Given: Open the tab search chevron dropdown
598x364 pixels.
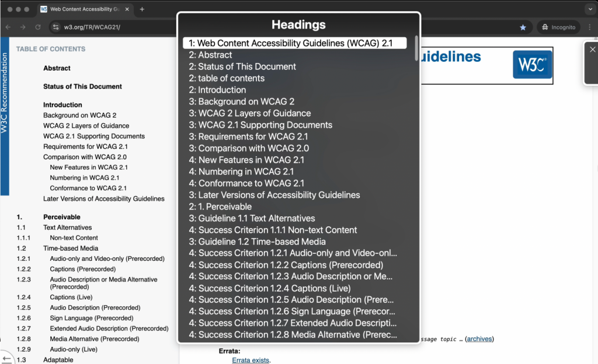Looking at the screenshot, I should pos(590,9).
